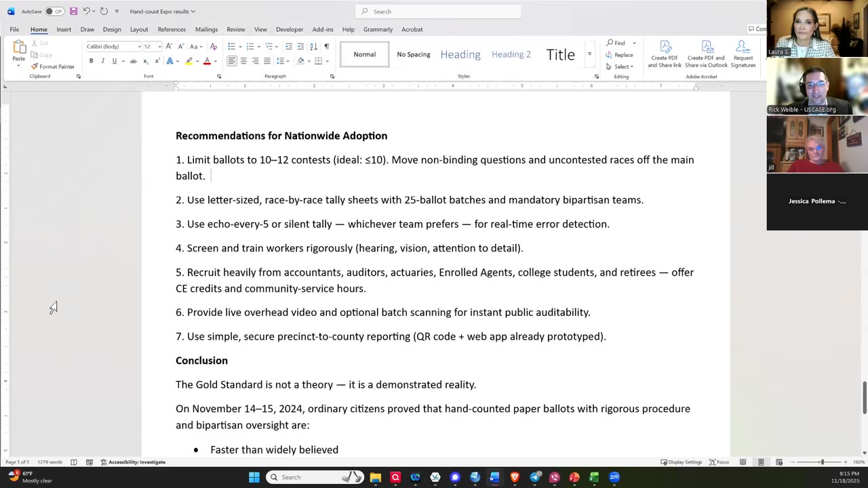Click Request Signatures in the Adobe Acrobat group
868x488 pixels.
click(743, 54)
